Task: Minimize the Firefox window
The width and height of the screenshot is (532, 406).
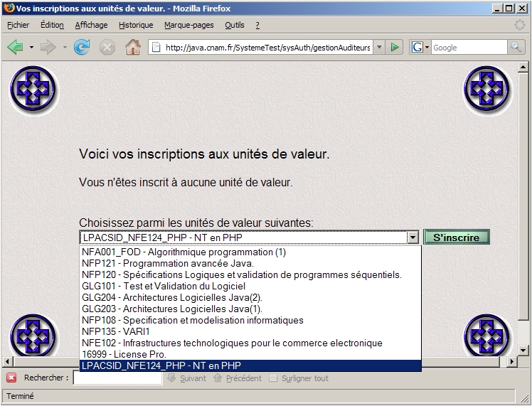Action: (x=497, y=8)
